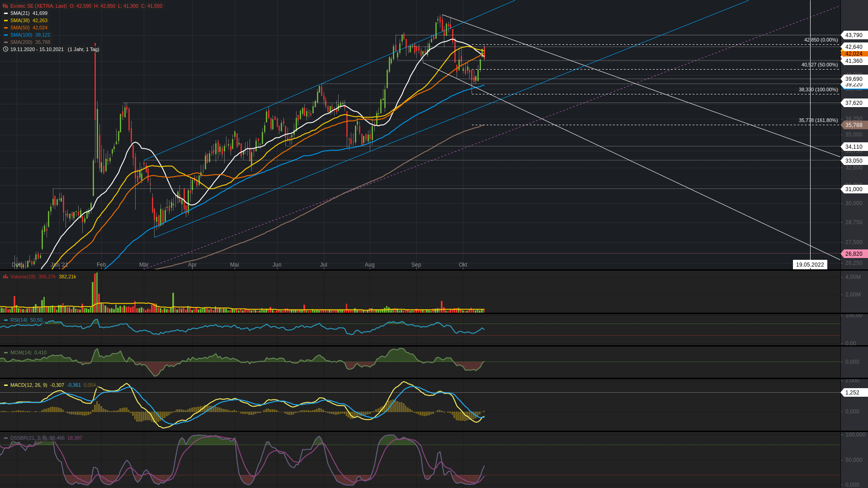The width and height of the screenshot is (868, 488).
Task: Click the white SMA(21) line marker
Action: [x=6, y=14]
